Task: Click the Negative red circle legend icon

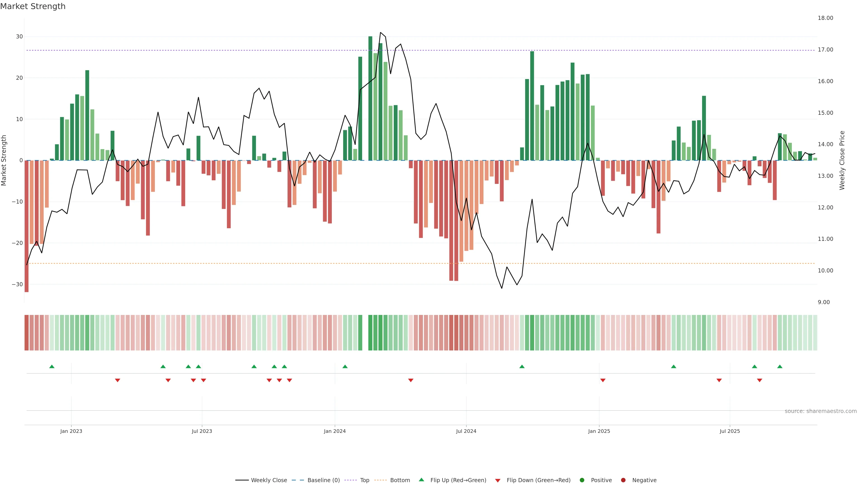Action: point(623,480)
